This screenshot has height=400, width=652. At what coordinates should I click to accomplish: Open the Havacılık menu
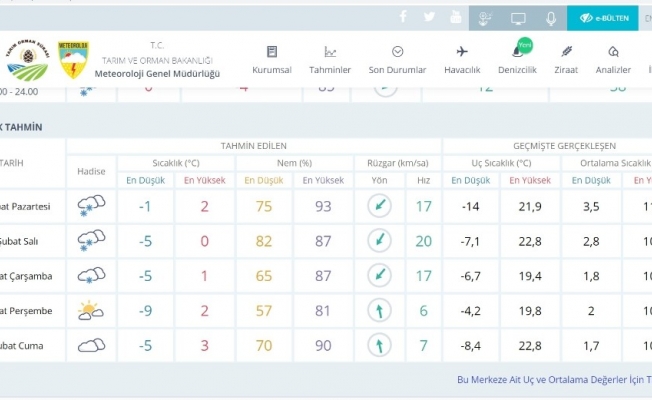point(462,60)
